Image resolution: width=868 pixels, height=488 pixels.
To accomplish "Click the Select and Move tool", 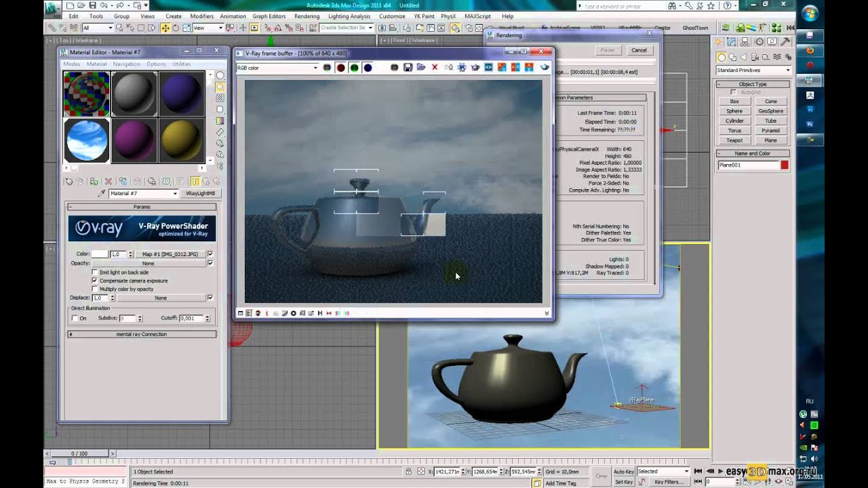I will click(x=165, y=28).
